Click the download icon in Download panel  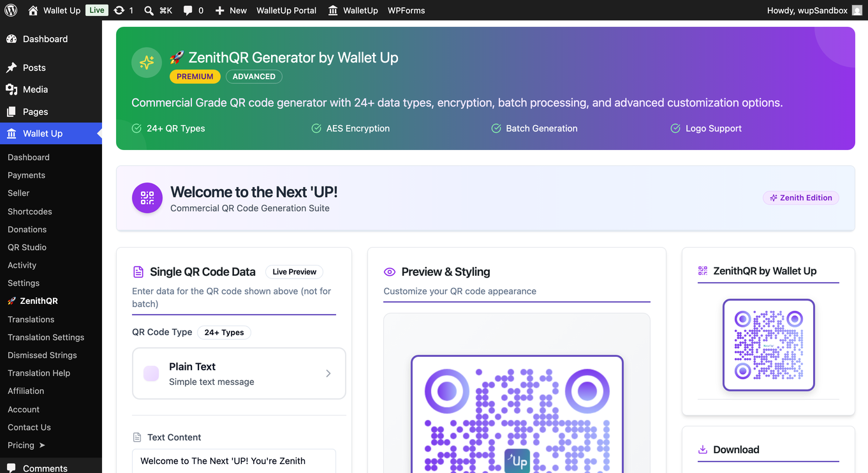point(703,449)
